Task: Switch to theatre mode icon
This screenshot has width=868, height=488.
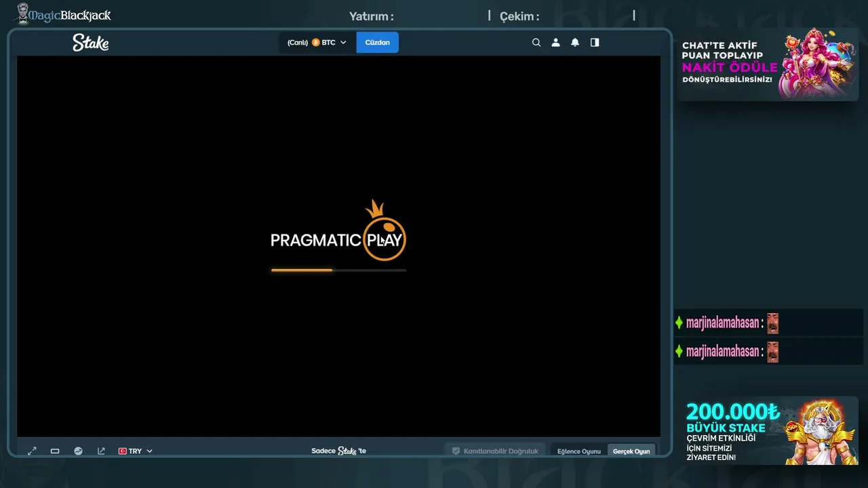Action: coord(55,451)
